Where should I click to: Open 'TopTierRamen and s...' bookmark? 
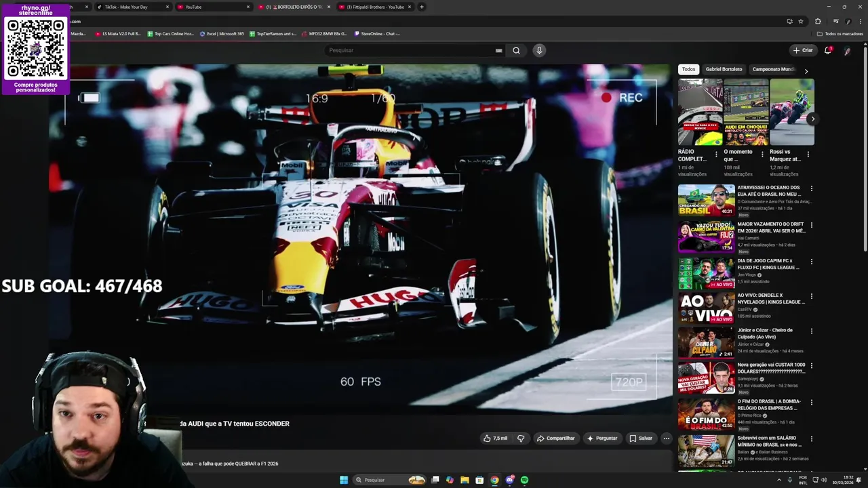point(273,33)
